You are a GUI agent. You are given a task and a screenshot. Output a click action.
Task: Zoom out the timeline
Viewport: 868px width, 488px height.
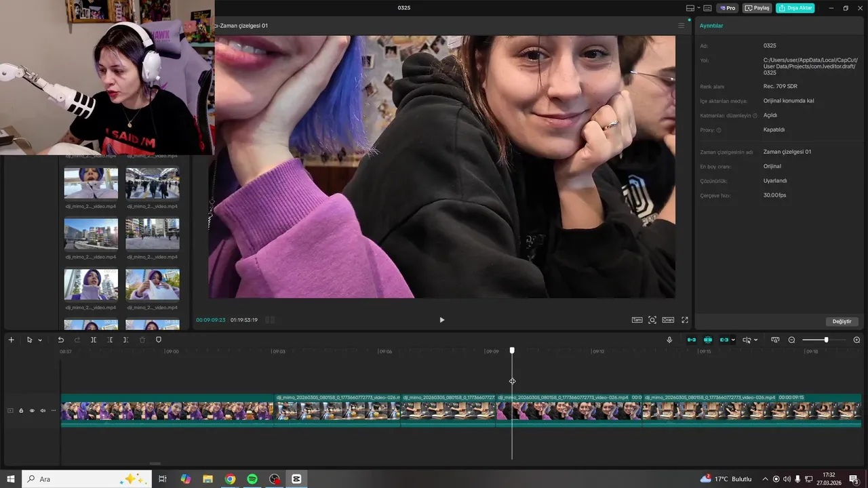(x=791, y=340)
